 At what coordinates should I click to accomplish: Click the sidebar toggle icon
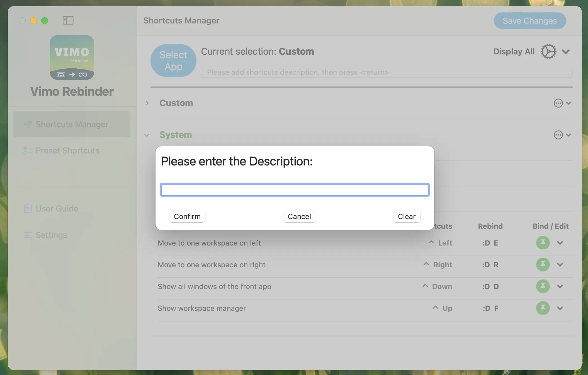(x=68, y=20)
